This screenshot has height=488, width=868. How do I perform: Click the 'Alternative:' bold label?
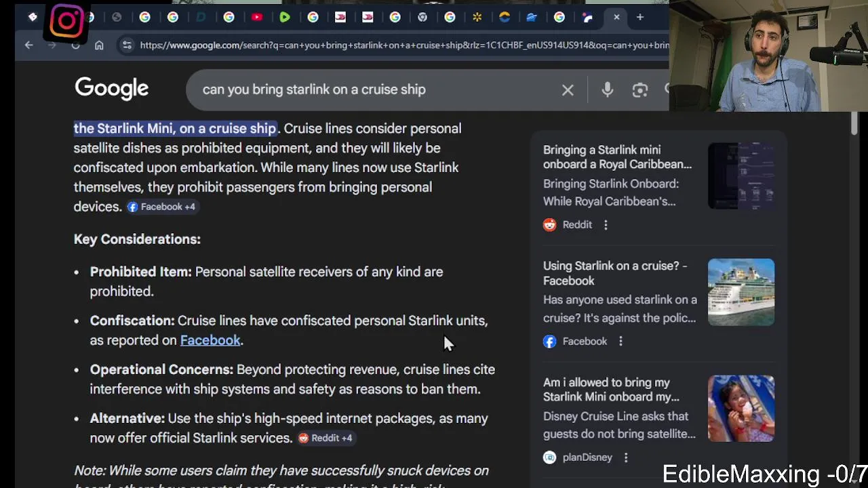(x=127, y=418)
